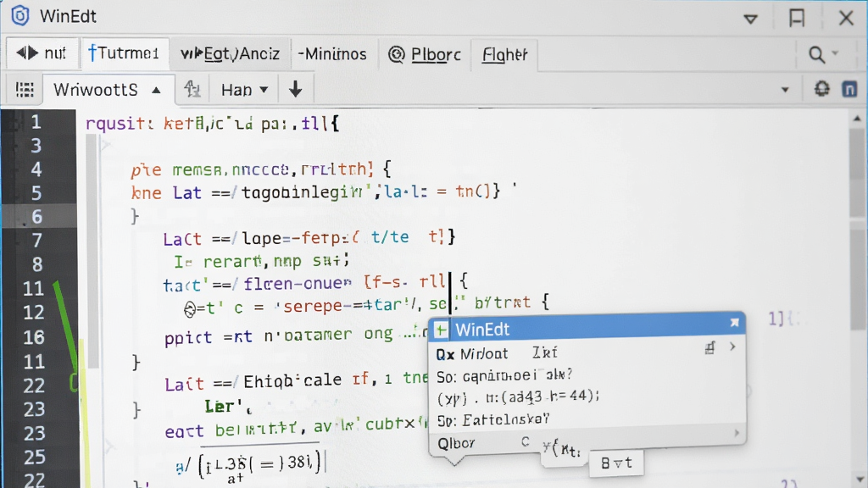This screenshot has height=488, width=868.
Task: Open the 'nuf' navigation arrows tab
Action: pyautogui.click(x=42, y=53)
